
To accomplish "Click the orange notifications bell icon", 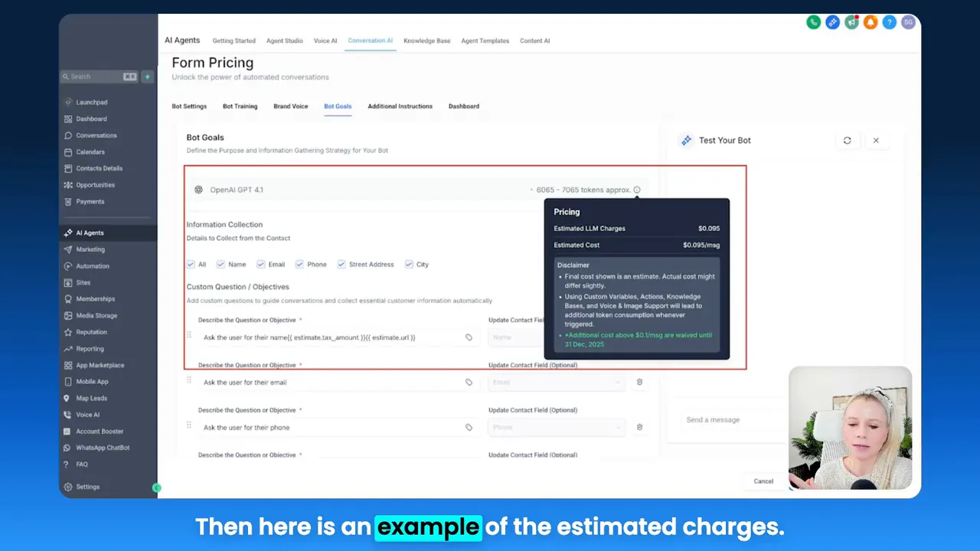I will [871, 23].
